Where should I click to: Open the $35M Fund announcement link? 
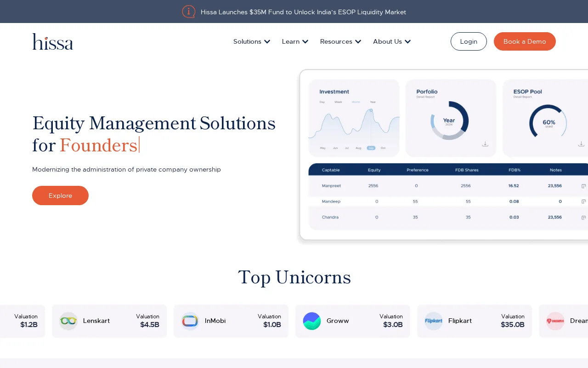[x=303, y=12]
